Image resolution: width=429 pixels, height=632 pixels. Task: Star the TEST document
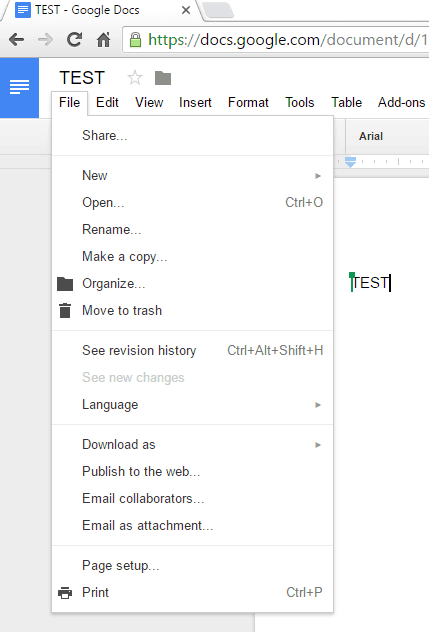pyautogui.click(x=135, y=78)
